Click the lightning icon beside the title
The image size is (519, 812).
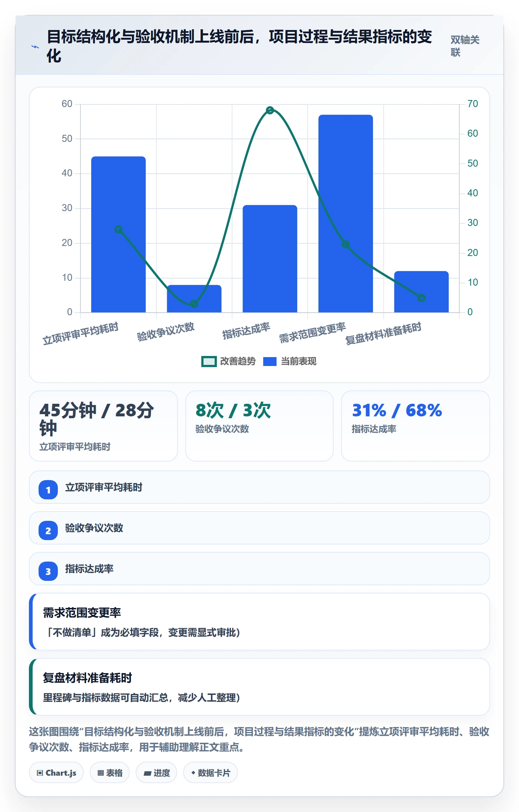pos(35,47)
